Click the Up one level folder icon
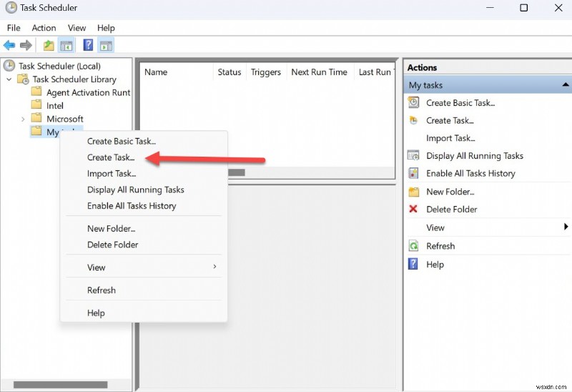This screenshot has height=392, width=572. pyautogui.click(x=49, y=46)
